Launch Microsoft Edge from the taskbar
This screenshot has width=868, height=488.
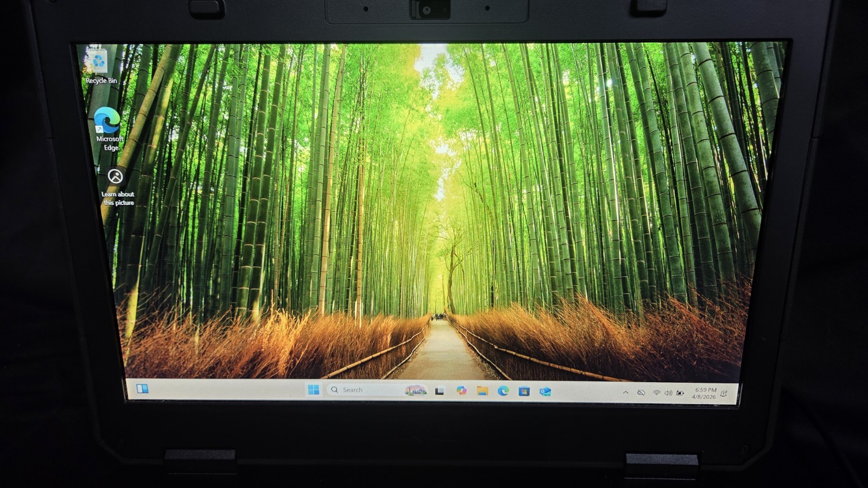pos(503,391)
